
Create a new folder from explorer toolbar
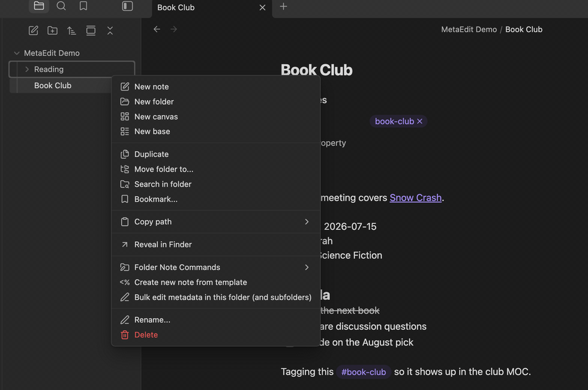(x=53, y=31)
